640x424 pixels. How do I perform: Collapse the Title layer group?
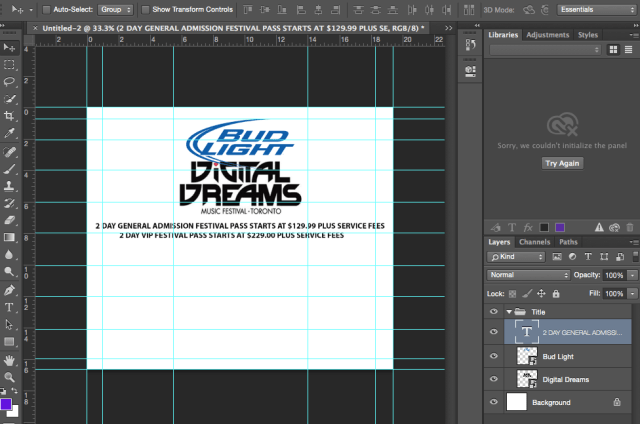click(509, 312)
